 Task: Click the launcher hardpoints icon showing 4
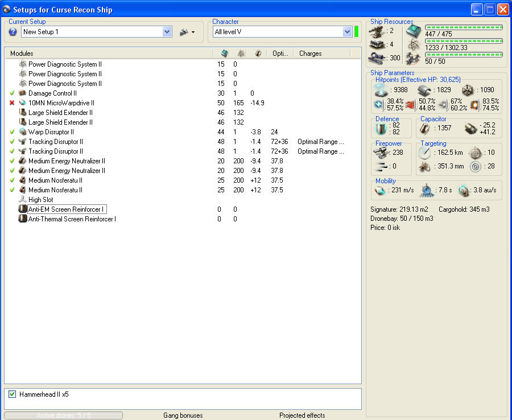pyautogui.click(x=377, y=44)
